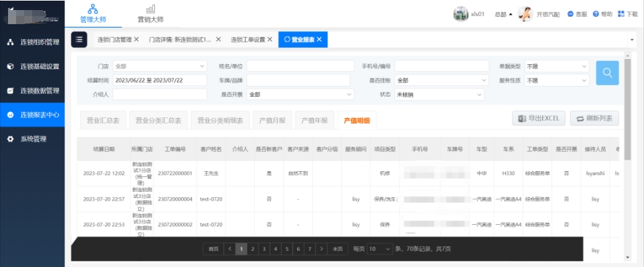Click 系统管理 gear icon

pyautogui.click(x=11, y=139)
